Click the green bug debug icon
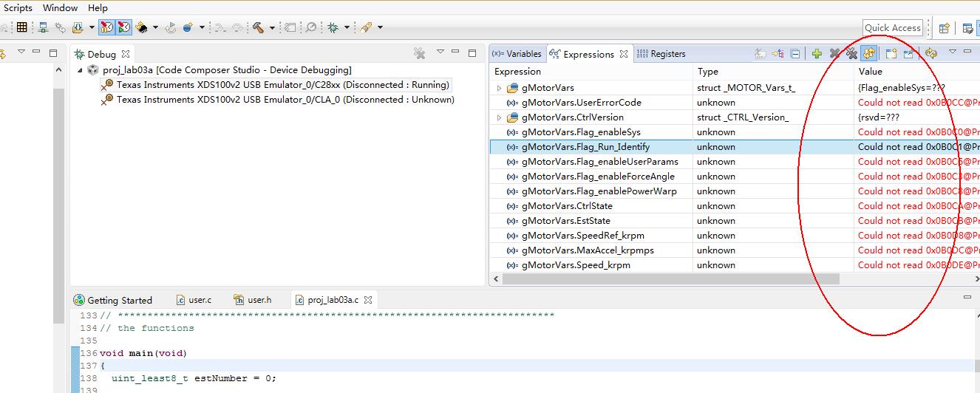Viewport: 980px width, 393px height. pos(333,27)
